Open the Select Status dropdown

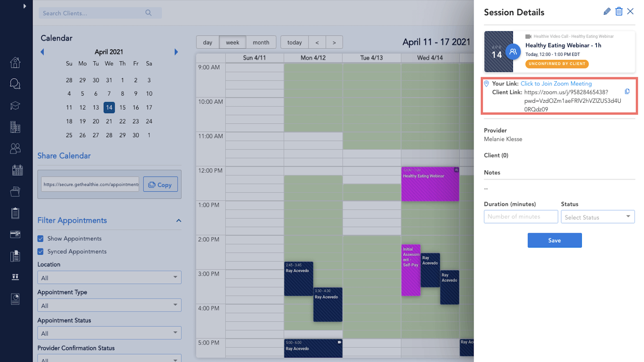[x=597, y=217]
